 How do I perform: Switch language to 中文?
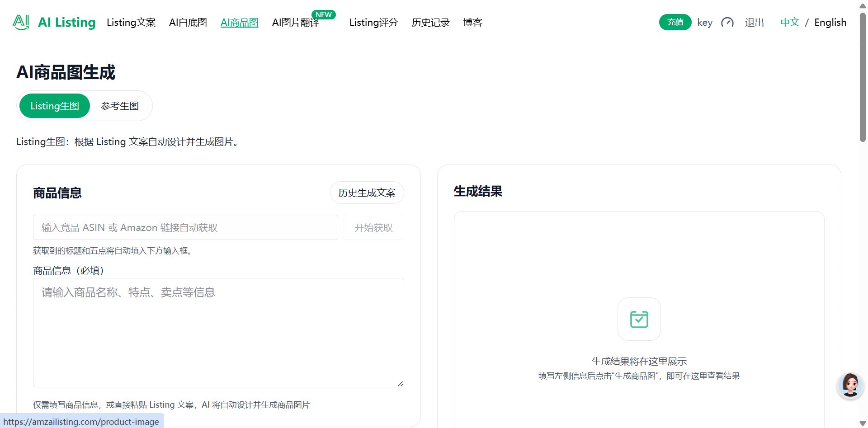[790, 22]
